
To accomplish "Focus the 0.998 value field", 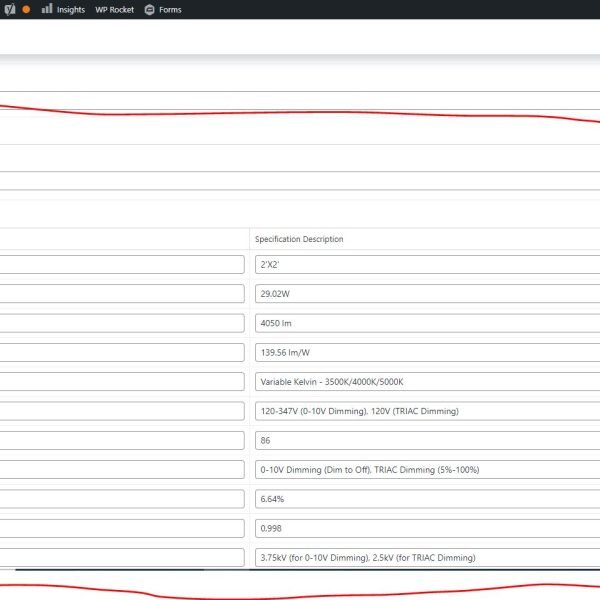I will (x=428, y=528).
